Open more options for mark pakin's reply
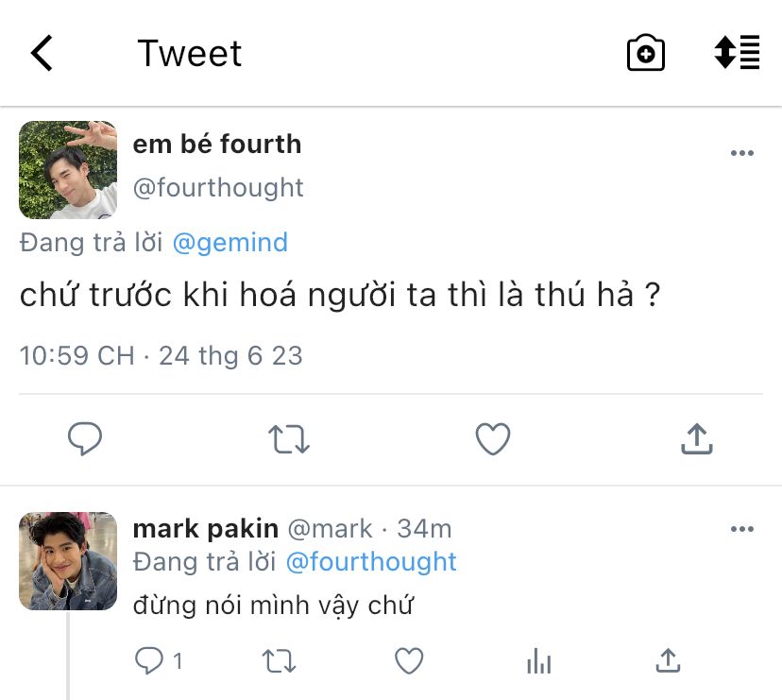Viewport: 782px width, 700px height. pyautogui.click(x=742, y=529)
